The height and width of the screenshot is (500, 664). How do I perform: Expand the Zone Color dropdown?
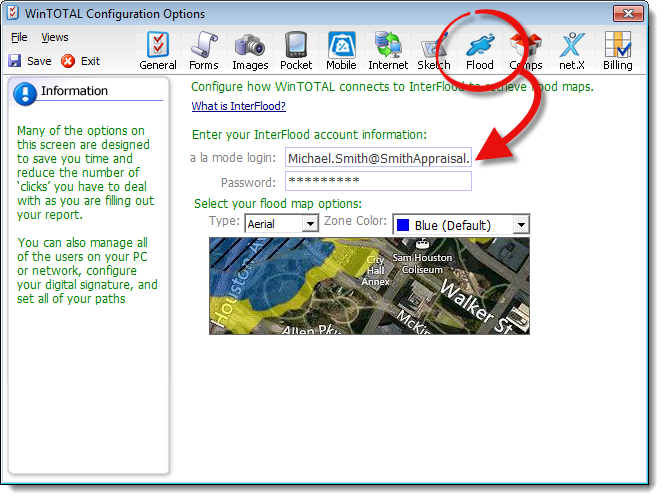[521, 225]
